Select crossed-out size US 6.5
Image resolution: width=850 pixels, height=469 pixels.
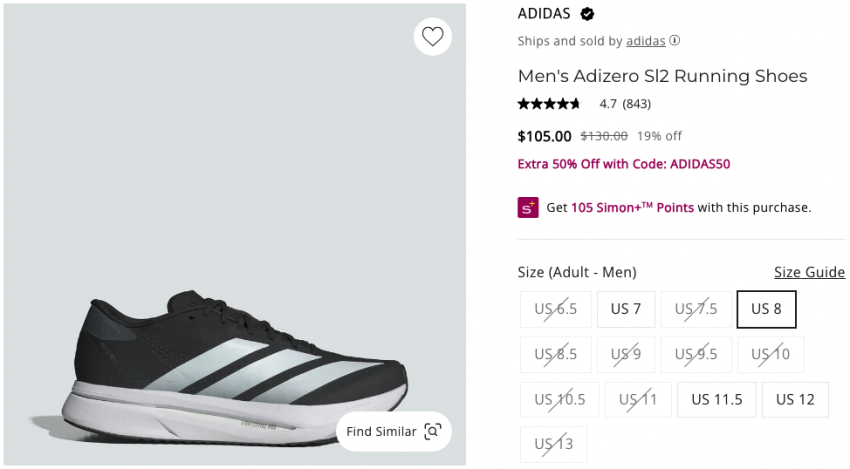[555, 309]
